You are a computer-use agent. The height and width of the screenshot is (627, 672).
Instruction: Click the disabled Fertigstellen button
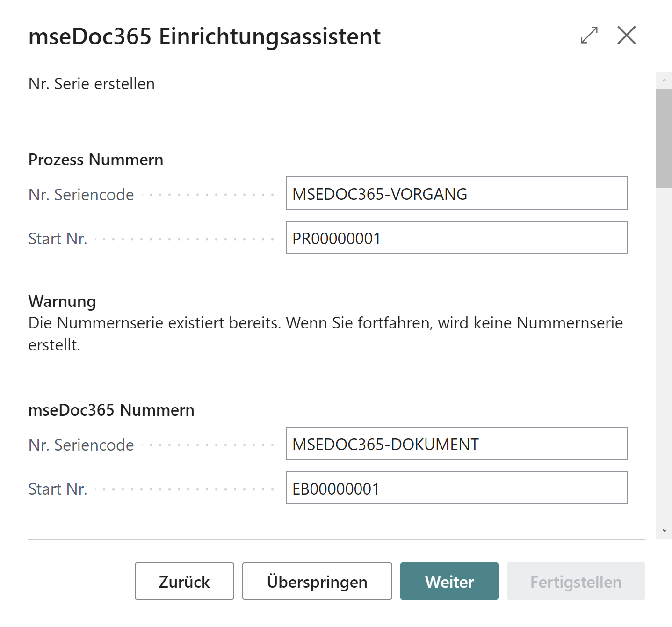576,581
